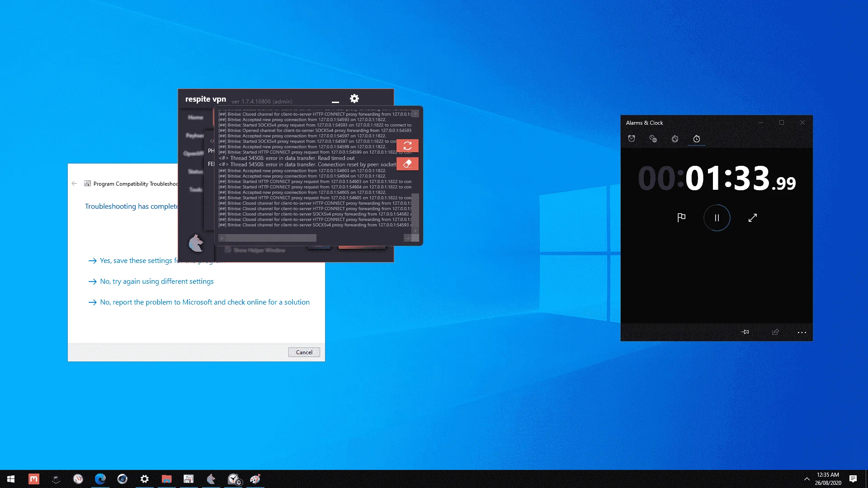The width and height of the screenshot is (868, 488).
Task: Open more options in Alarms & Clock
Action: 802,332
